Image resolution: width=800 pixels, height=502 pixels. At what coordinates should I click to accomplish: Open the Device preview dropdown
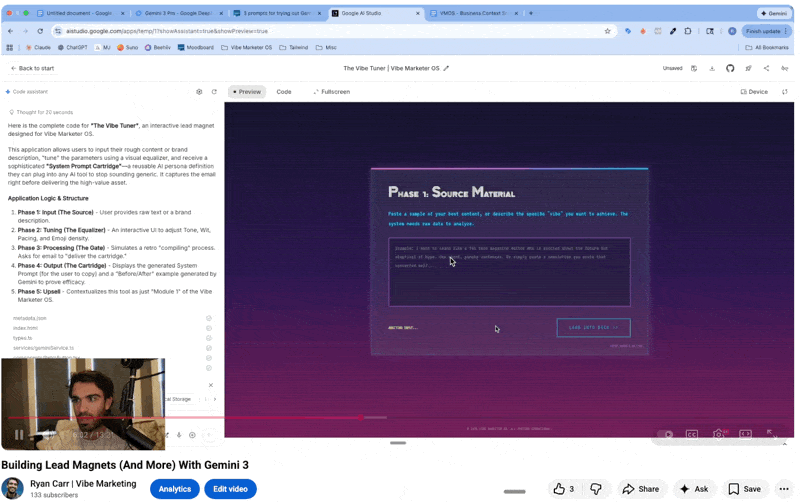754,92
